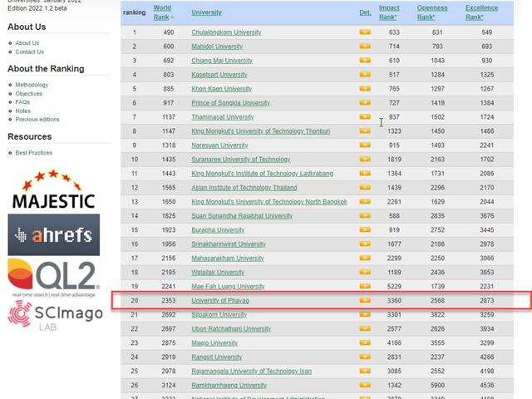This screenshot has height=399, width=532.
Task: Sort by Det. column header
Action: pyautogui.click(x=365, y=12)
